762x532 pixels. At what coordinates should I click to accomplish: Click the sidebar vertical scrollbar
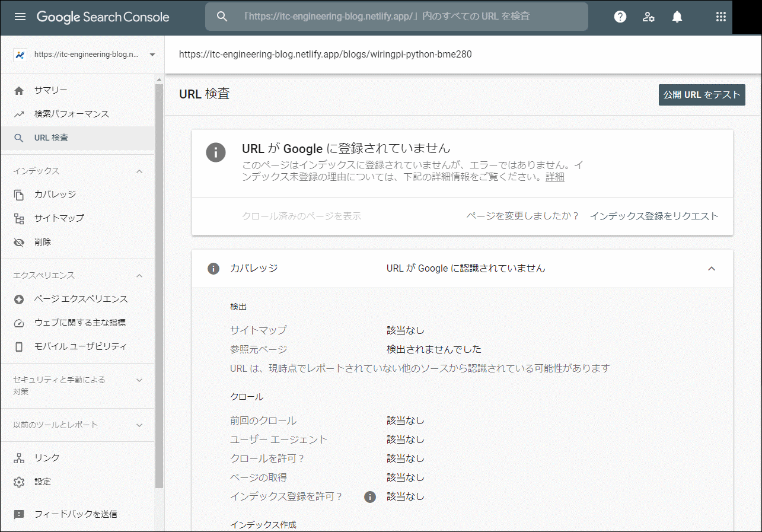(159, 285)
